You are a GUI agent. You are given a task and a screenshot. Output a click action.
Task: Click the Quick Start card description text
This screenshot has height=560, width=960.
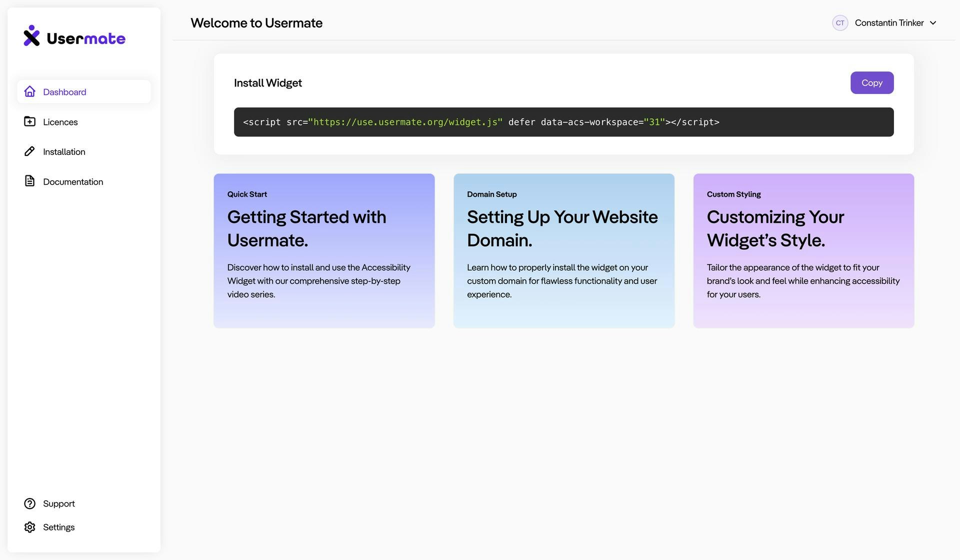pyautogui.click(x=319, y=281)
